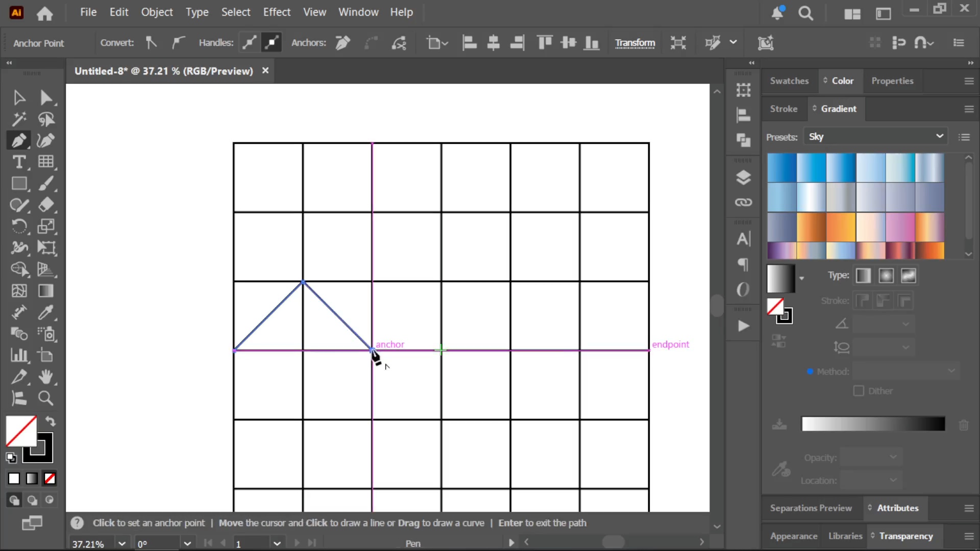
Task: Click the grayscale gradient slider bar
Action: (873, 424)
